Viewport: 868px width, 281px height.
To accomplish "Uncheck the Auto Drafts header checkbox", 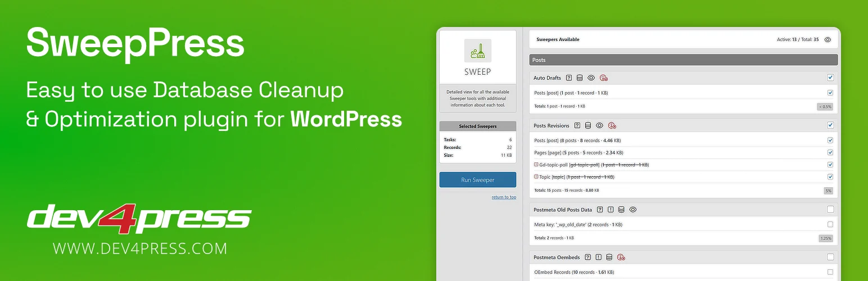I will (830, 78).
